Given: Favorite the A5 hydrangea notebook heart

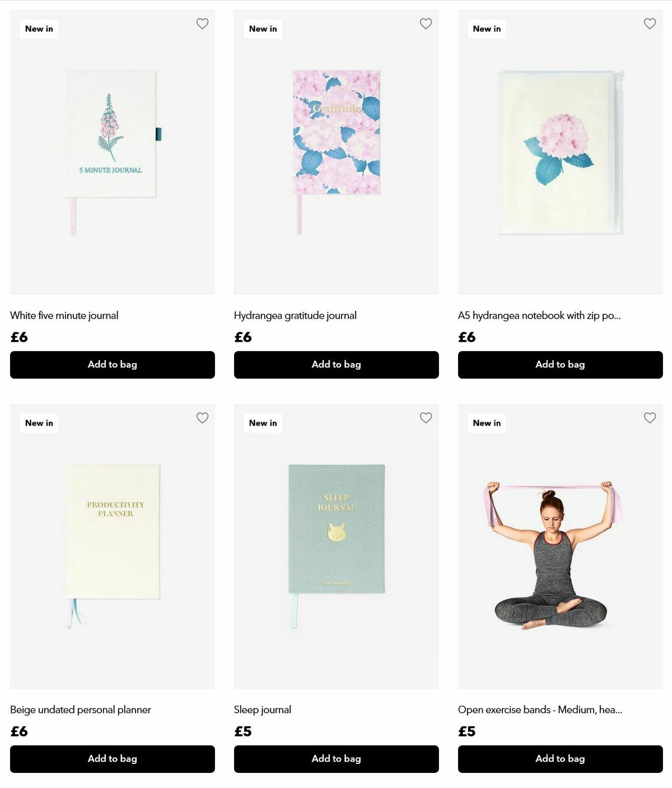Looking at the screenshot, I should [650, 24].
